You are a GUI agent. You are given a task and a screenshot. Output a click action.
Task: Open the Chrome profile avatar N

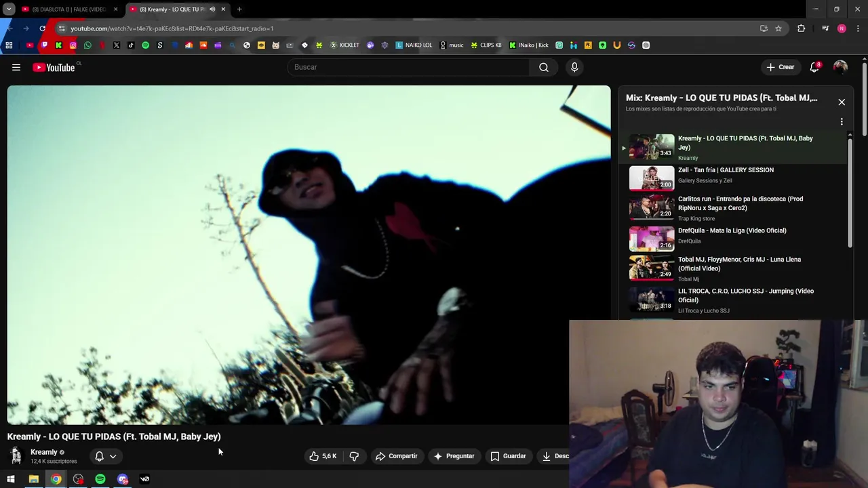tap(842, 28)
